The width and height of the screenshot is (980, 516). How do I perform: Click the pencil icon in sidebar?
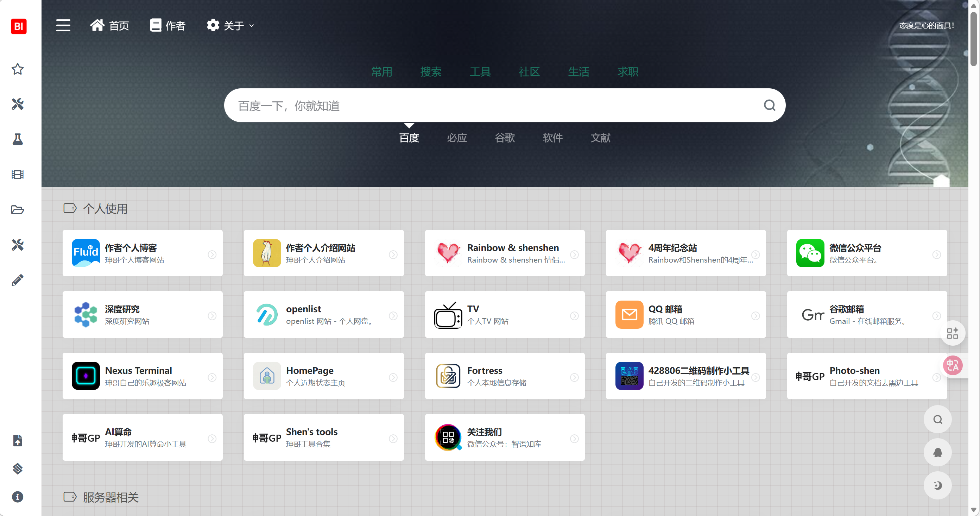click(18, 280)
